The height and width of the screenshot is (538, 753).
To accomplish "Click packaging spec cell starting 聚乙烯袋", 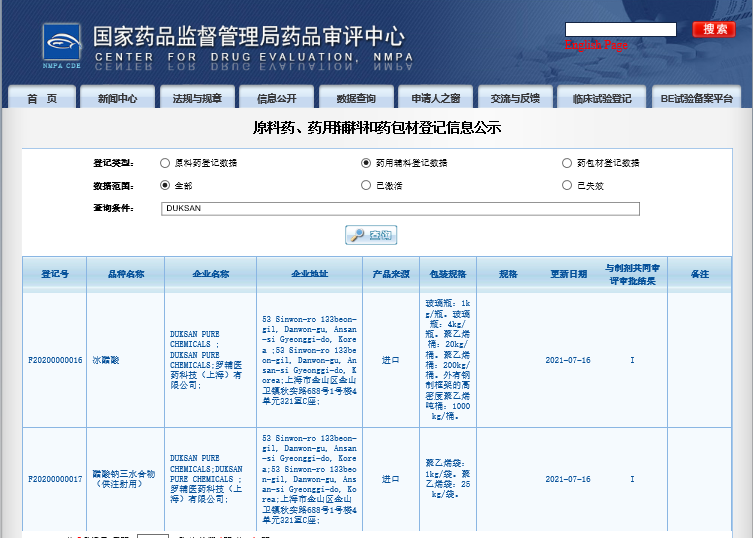I will [448, 479].
